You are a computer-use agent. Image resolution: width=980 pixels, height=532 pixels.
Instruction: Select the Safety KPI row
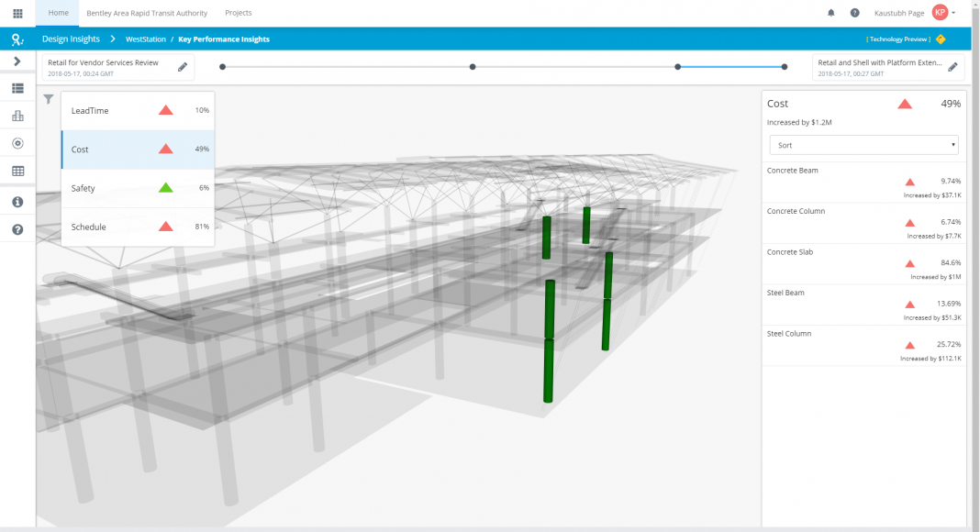138,188
